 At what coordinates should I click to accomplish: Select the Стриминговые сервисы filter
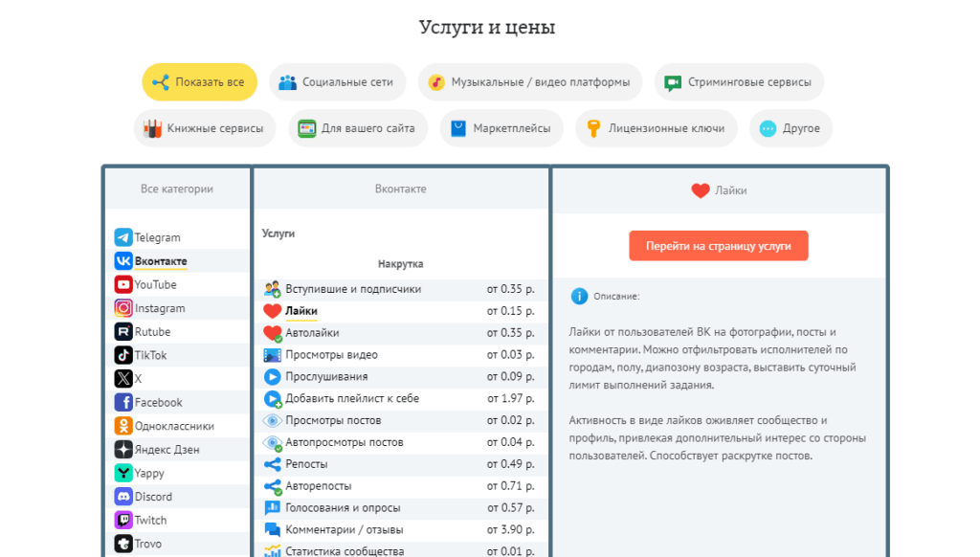pyautogui.click(x=739, y=82)
